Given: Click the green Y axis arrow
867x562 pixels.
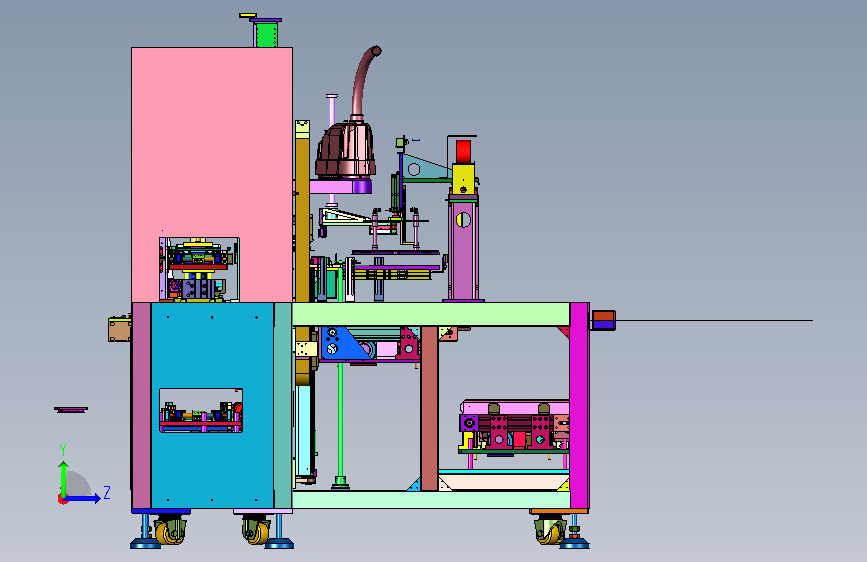Looking at the screenshot, I should 64,478.
